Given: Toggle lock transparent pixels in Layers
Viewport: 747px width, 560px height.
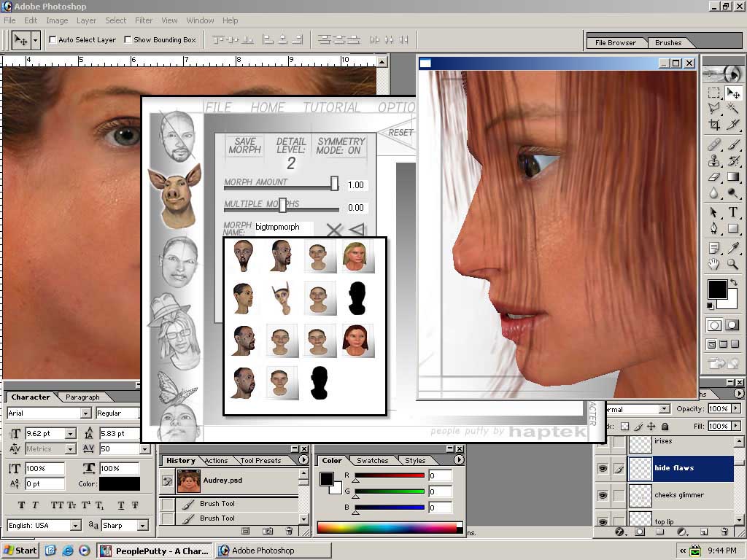Looking at the screenshot, I should click(624, 426).
